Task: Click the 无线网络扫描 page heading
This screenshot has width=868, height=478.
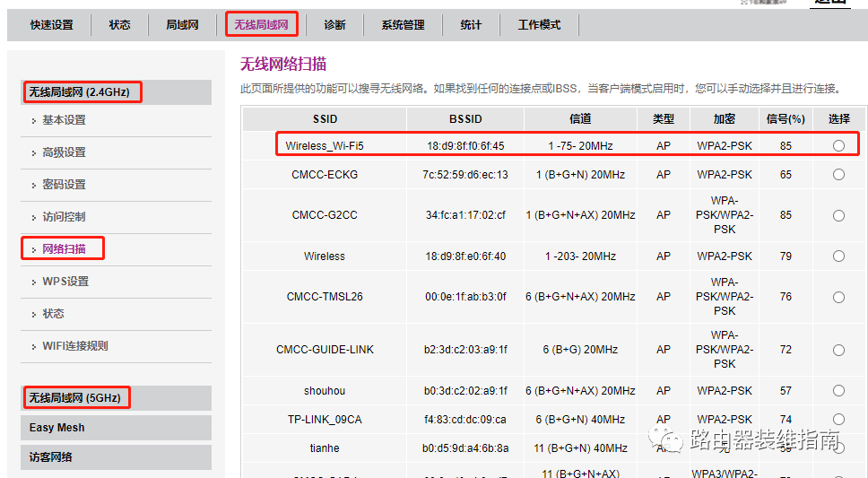Action: (x=282, y=65)
